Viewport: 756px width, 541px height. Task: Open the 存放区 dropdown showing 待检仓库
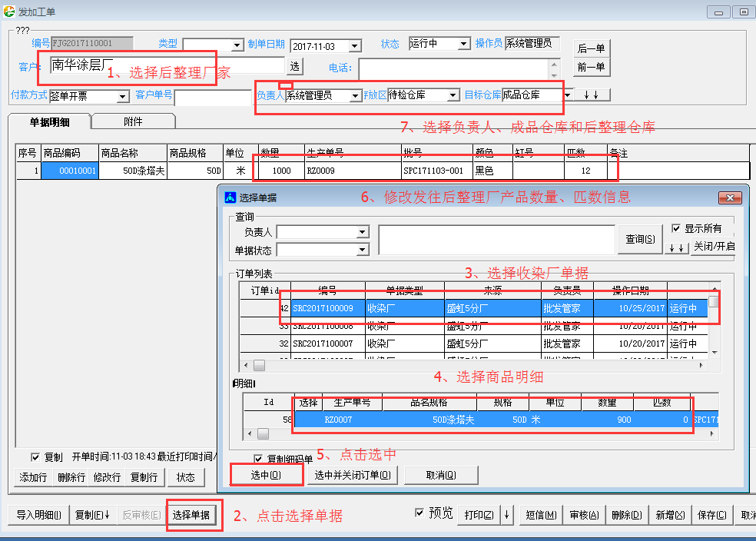453,95
